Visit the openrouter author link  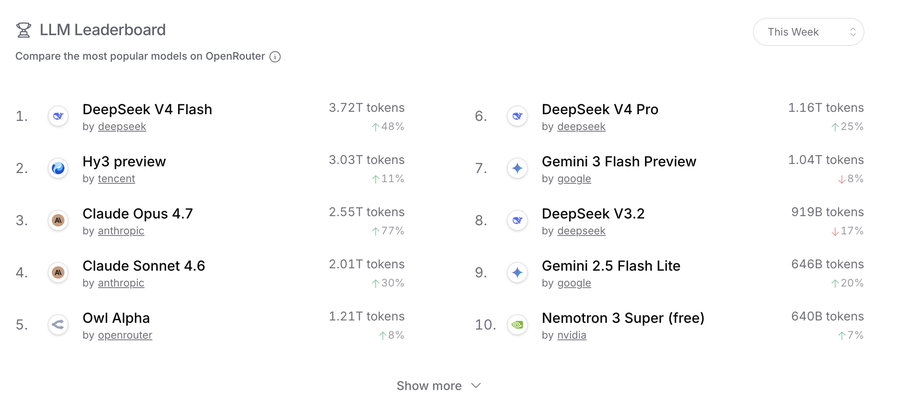pos(125,335)
